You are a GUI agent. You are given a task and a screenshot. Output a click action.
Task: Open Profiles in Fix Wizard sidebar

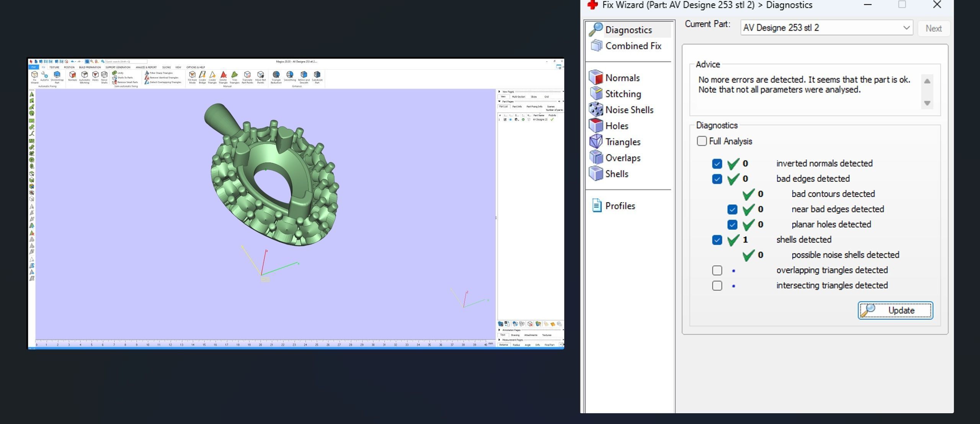pos(620,206)
